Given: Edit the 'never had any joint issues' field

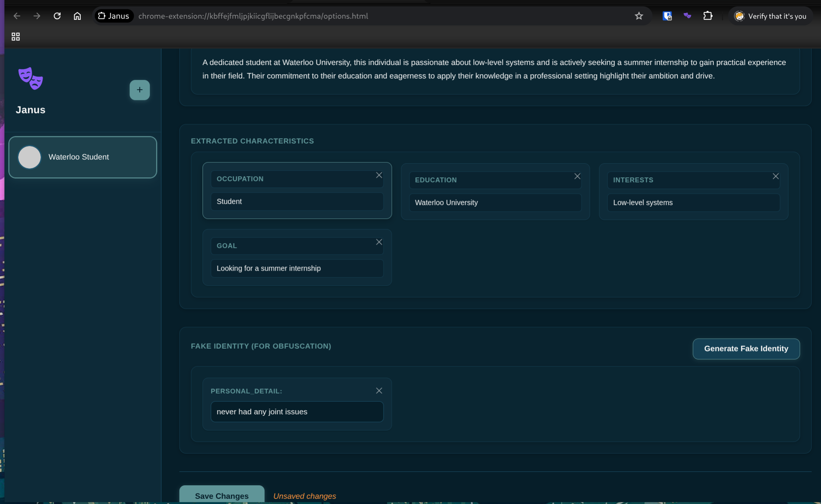Looking at the screenshot, I should point(297,411).
